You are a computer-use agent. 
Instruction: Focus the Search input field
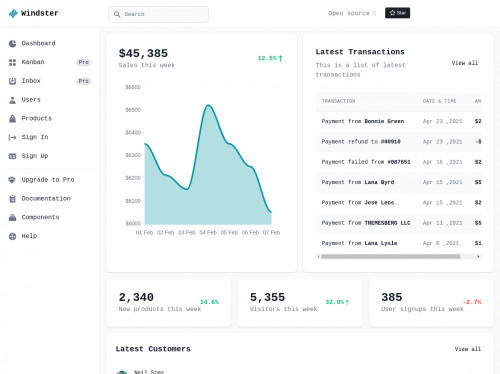pyautogui.click(x=158, y=14)
